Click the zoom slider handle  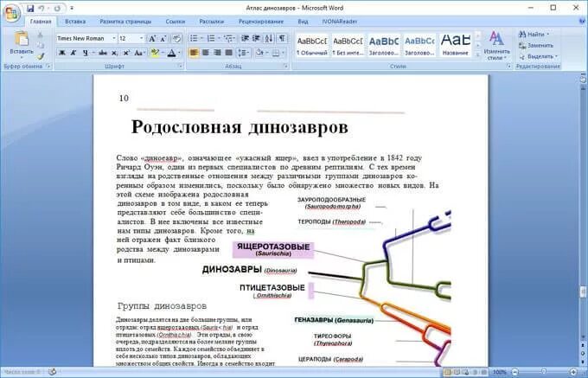[x=544, y=372]
